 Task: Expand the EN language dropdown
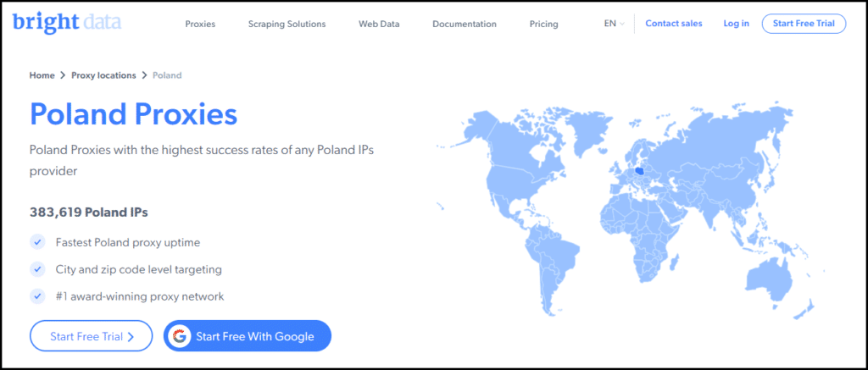(x=614, y=24)
